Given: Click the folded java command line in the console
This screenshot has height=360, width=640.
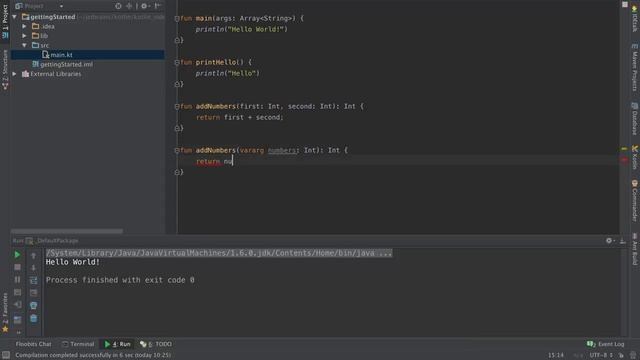Looking at the screenshot, I should [219, 253].
